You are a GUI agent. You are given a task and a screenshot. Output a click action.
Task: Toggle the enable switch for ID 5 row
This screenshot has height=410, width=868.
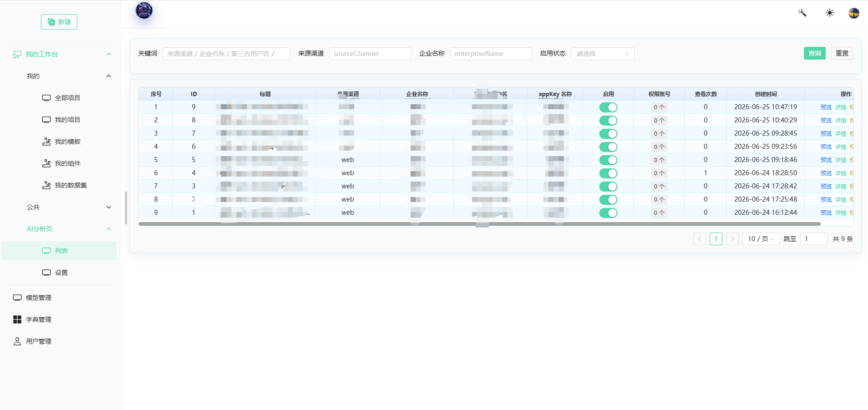pos(608,160)
